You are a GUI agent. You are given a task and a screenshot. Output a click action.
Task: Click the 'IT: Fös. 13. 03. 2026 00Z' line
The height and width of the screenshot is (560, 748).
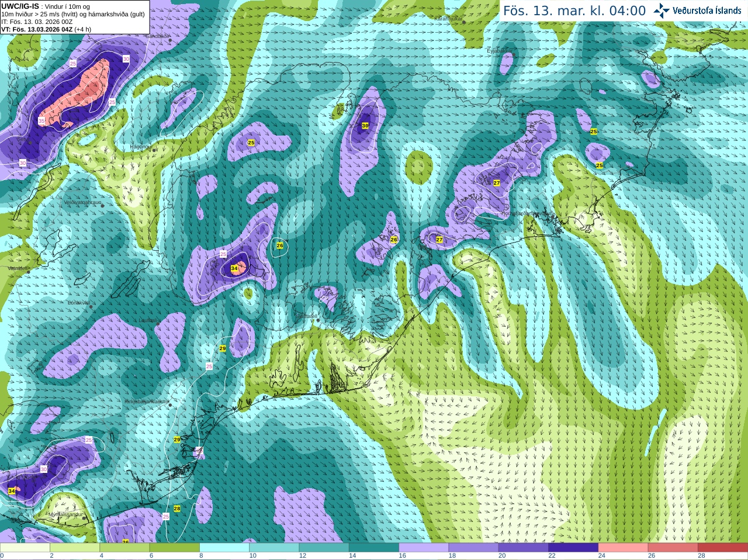click(x=37, y=22)
